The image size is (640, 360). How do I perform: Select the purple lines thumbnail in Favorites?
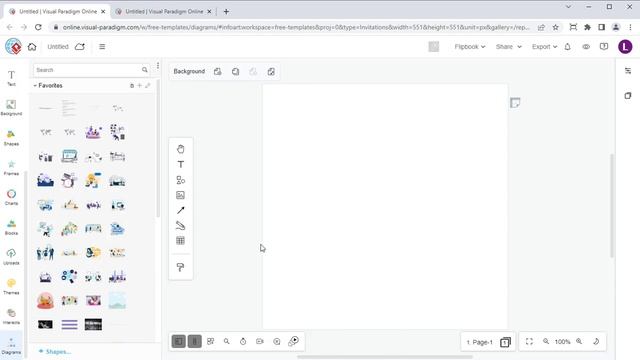point(69,324)
